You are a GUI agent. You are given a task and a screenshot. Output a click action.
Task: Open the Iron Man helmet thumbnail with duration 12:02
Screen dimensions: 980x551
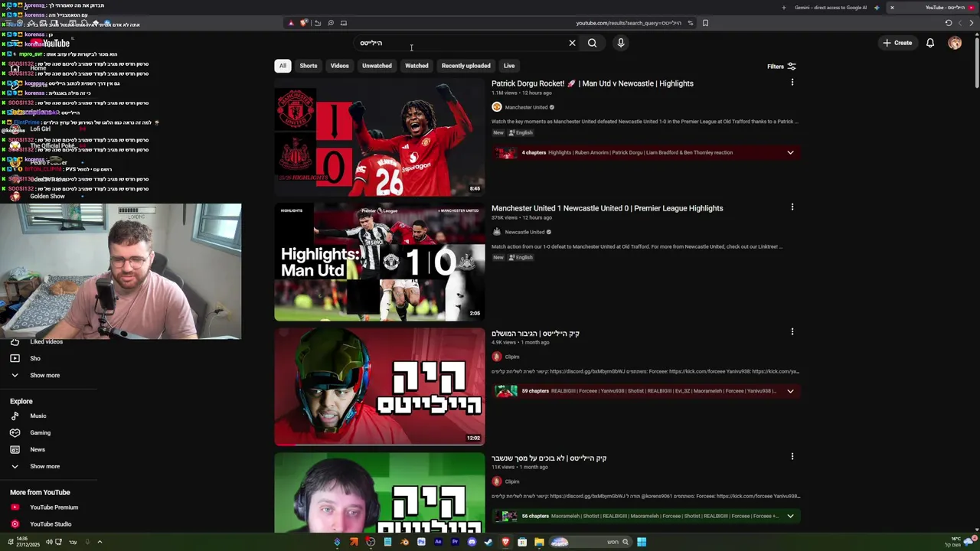tap(380, 386)
